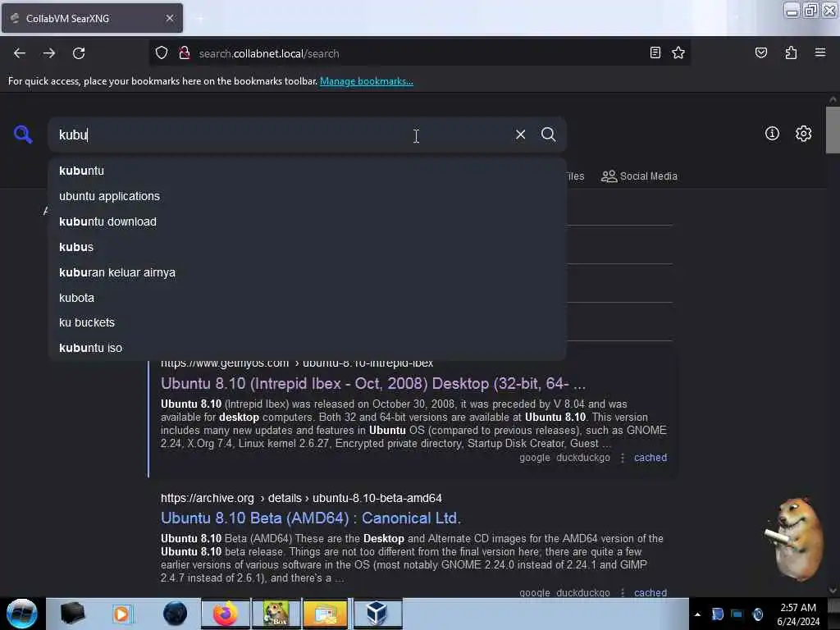The image size is (840, 630).
Task: Submit search with the magnifier button
Action: 548,135
